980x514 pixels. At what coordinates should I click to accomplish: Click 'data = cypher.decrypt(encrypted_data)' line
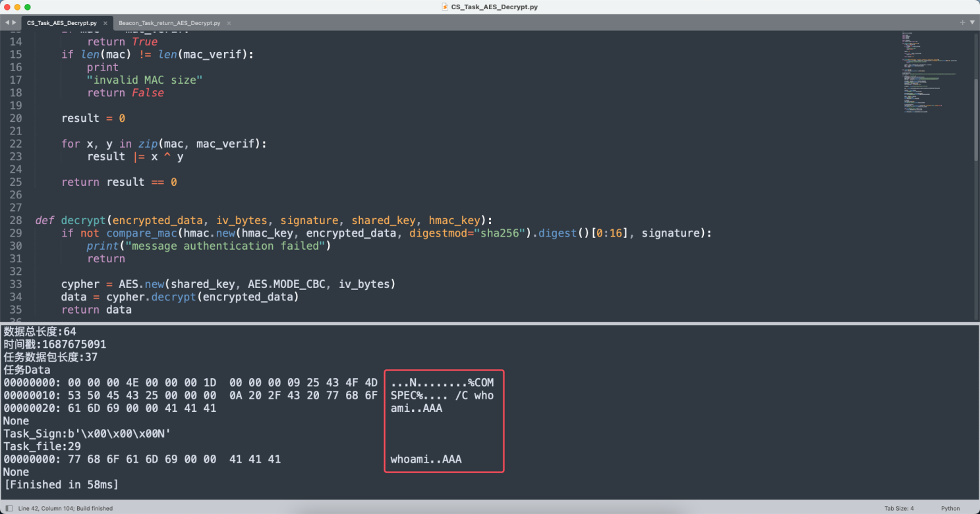[x=180, y=297]
